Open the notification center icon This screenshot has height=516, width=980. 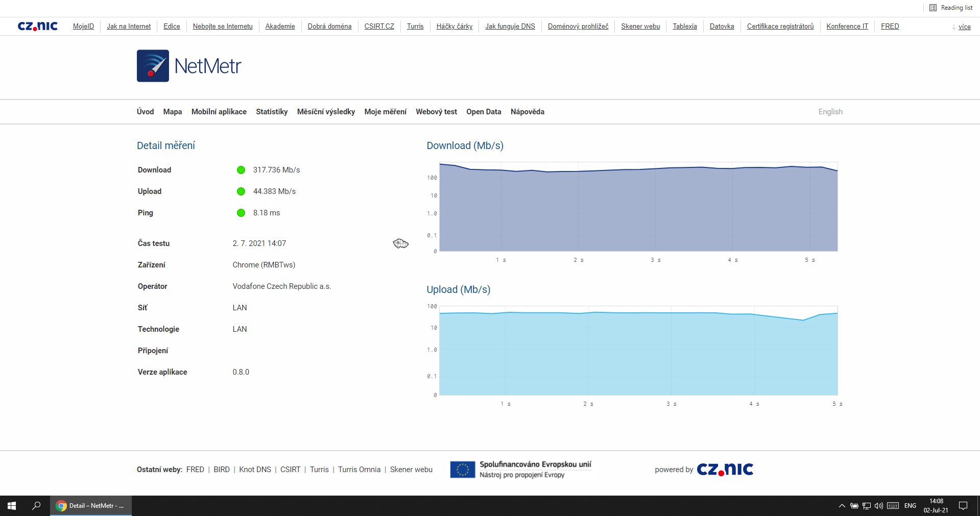[963, 506]
